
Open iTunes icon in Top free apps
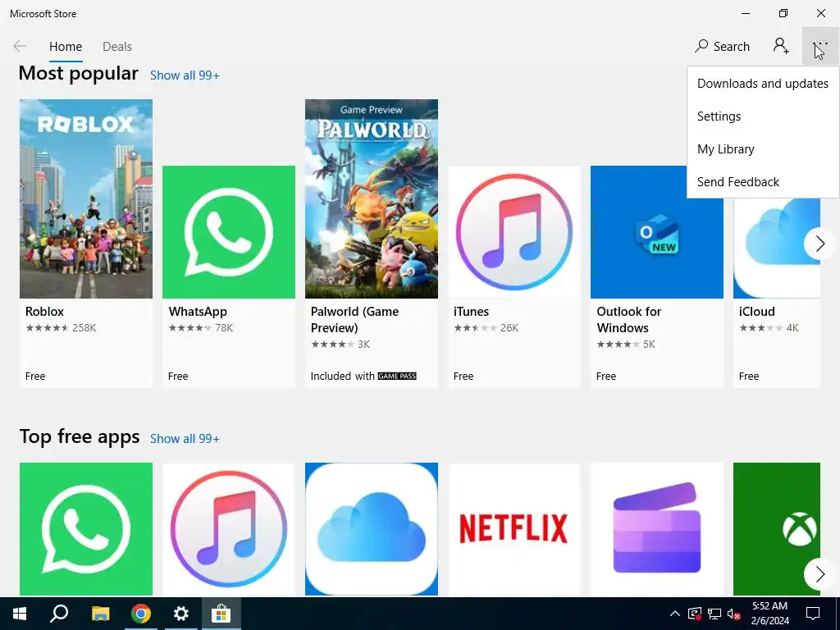229,529
